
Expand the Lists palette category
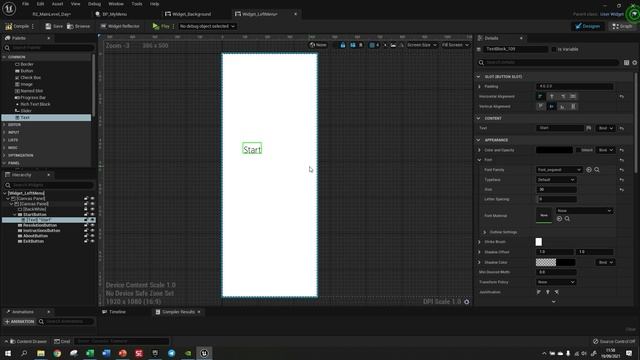pyautogui.click(x=4, y=140)
